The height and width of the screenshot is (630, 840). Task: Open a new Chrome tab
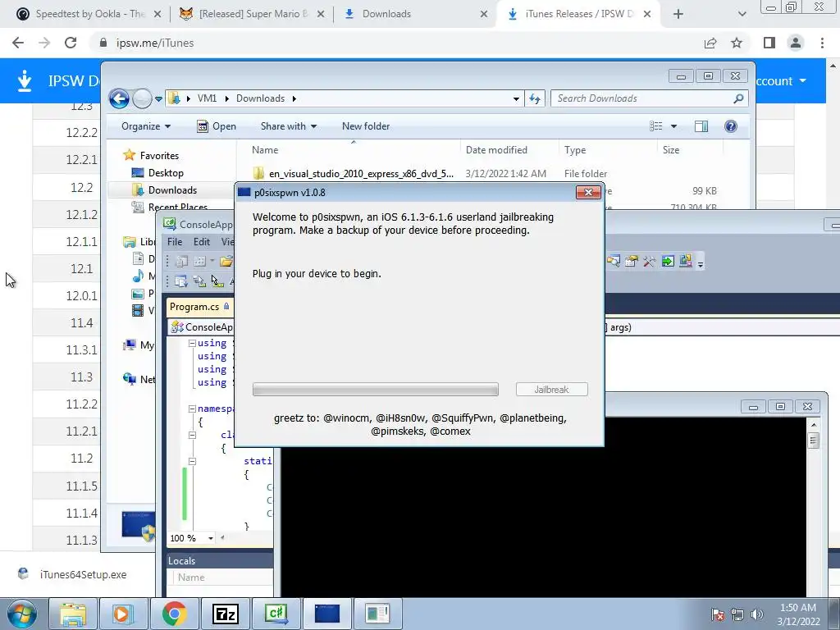click(678, 14)
